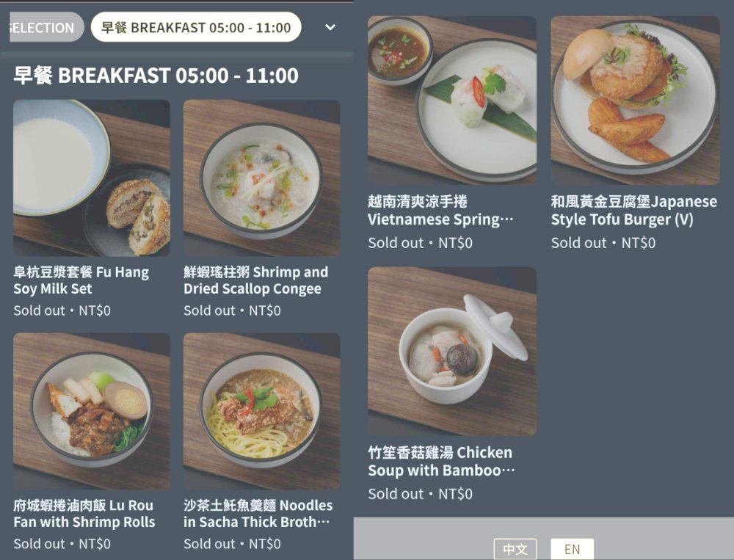734x560 pixels.
Task: Expand the menu category chevron dropdown
Action: [x=330, y=27]
